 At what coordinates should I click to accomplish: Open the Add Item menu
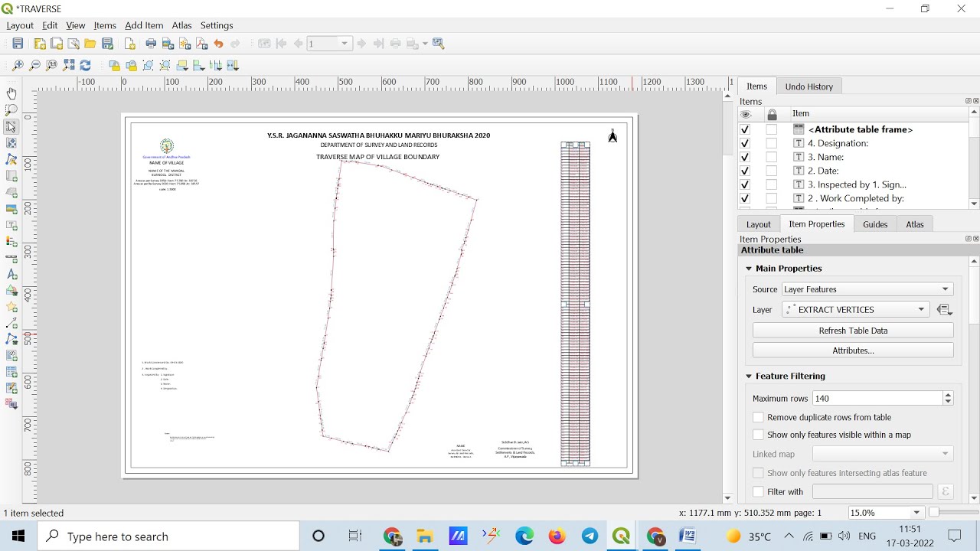click(144, 25)
